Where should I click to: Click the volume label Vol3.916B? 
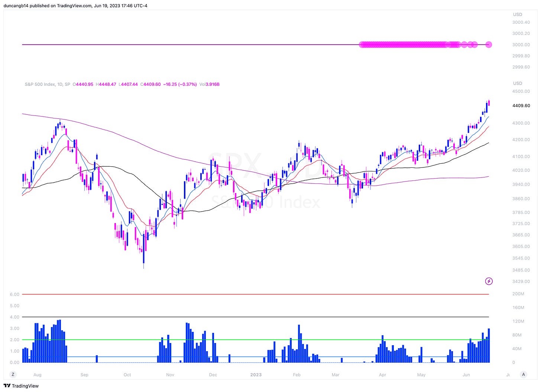(209, 84)
